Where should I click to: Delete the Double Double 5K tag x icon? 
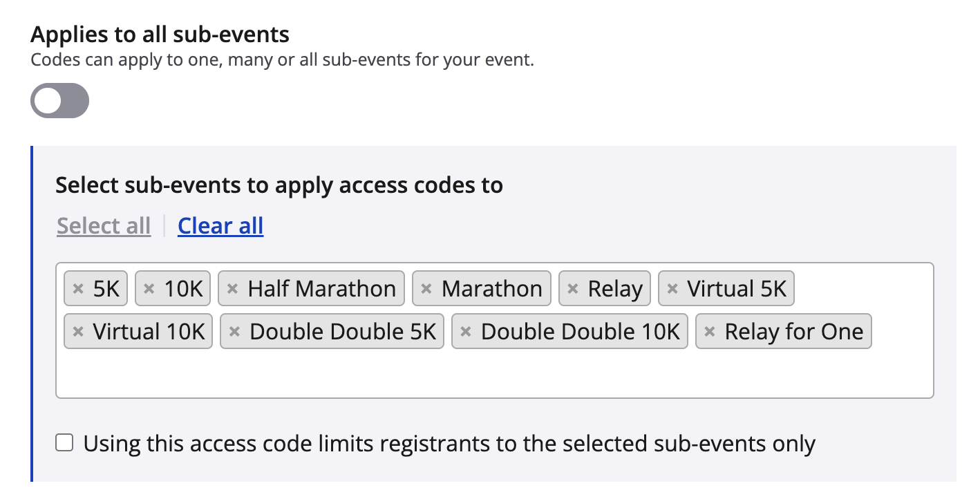pos(234,332)
